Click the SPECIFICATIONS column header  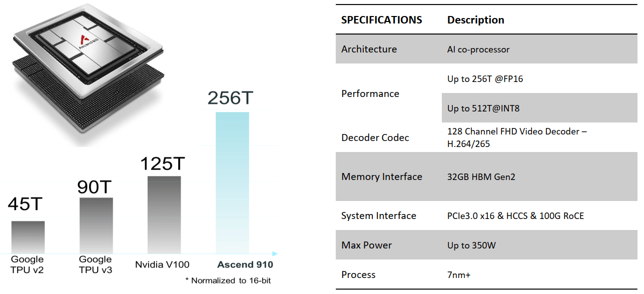(x=381, y=20)
